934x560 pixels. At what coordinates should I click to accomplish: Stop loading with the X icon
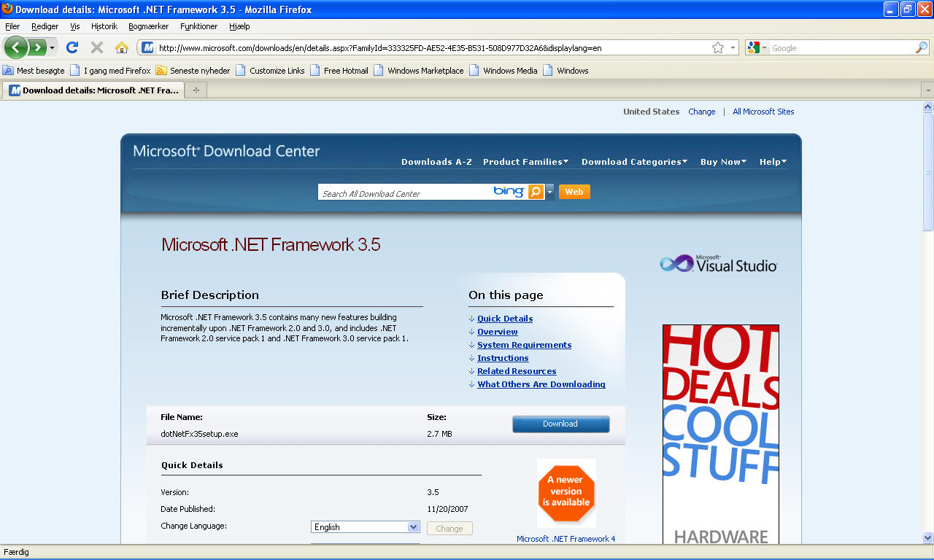tap(96, 47)
